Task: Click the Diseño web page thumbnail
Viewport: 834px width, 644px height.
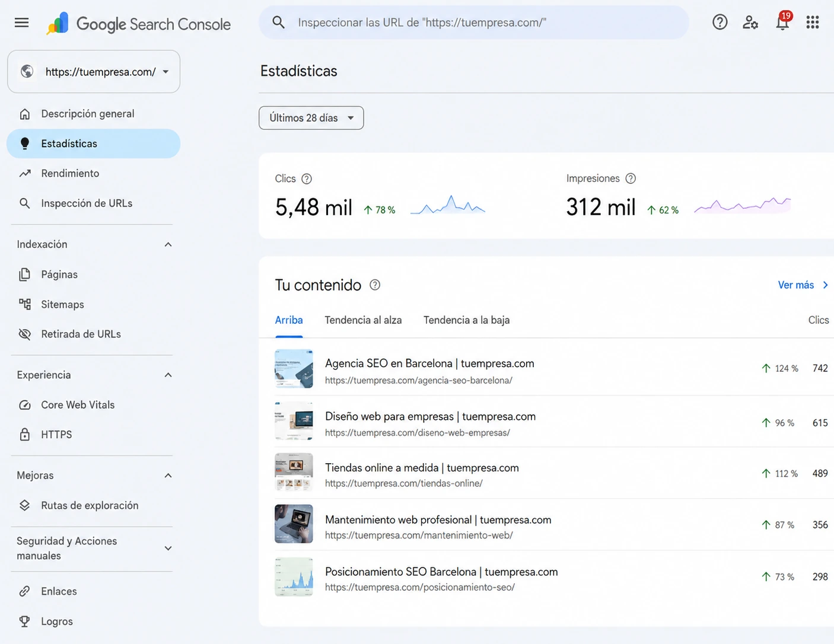Action: [294, 420]
